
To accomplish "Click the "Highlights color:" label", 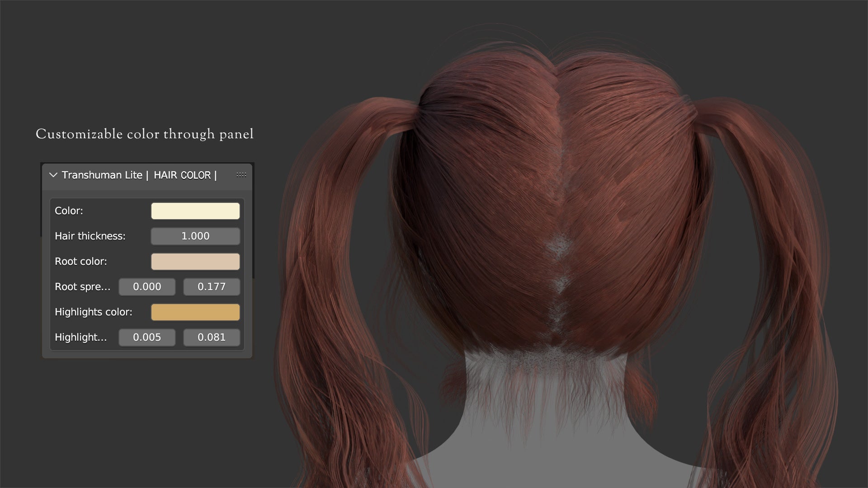I will click(x=93, y=312).
